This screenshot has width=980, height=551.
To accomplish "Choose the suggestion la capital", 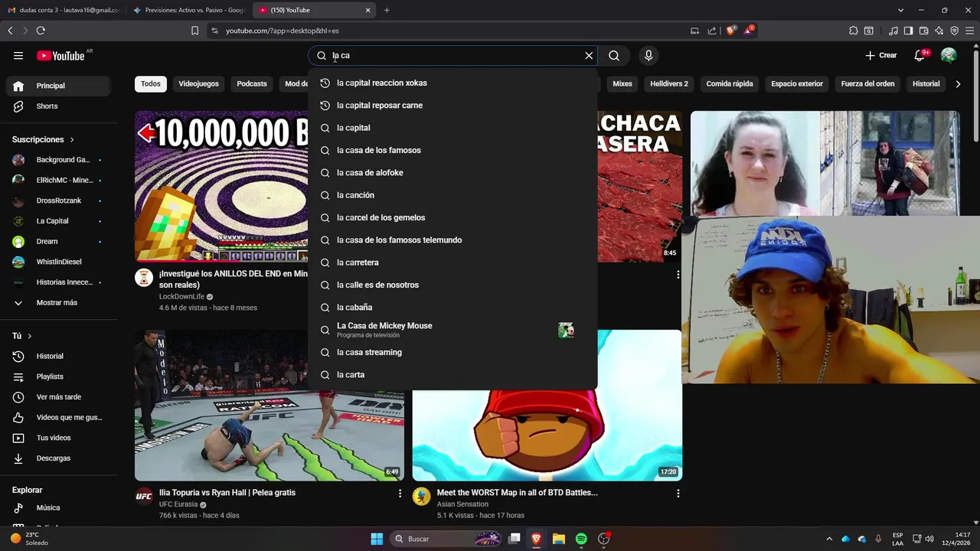I will tap(452, 128).
